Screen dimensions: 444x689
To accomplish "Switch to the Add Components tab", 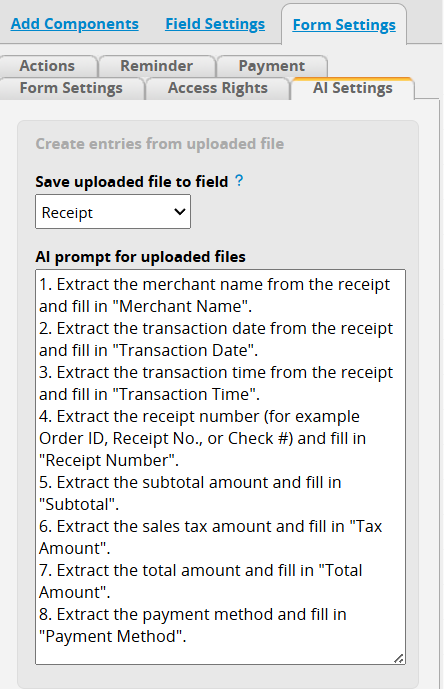I will coord(75,24).
